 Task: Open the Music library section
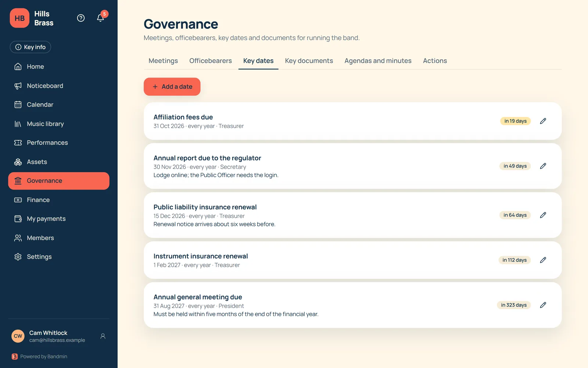tap(59, 124)
